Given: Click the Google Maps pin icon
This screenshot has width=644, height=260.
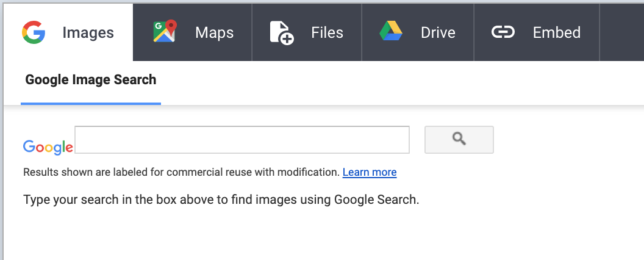Looking at the screenshot, I should click(x=165, y=32).
